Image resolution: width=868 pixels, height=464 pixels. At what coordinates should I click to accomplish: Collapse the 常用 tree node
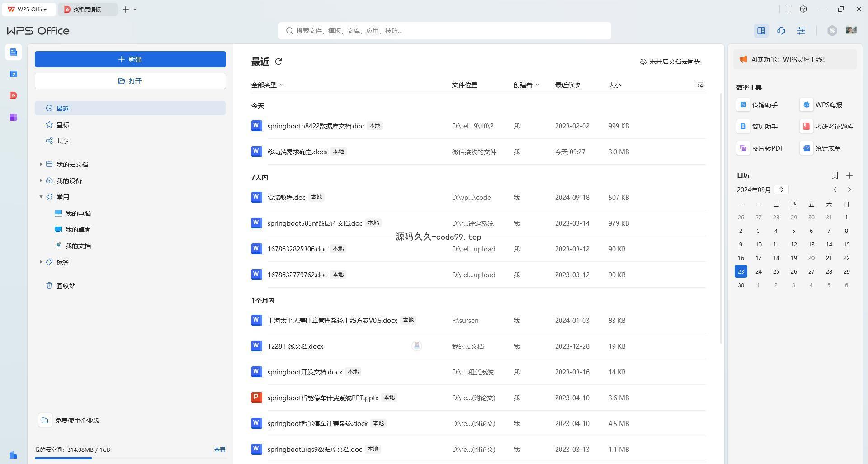(41, 197)
